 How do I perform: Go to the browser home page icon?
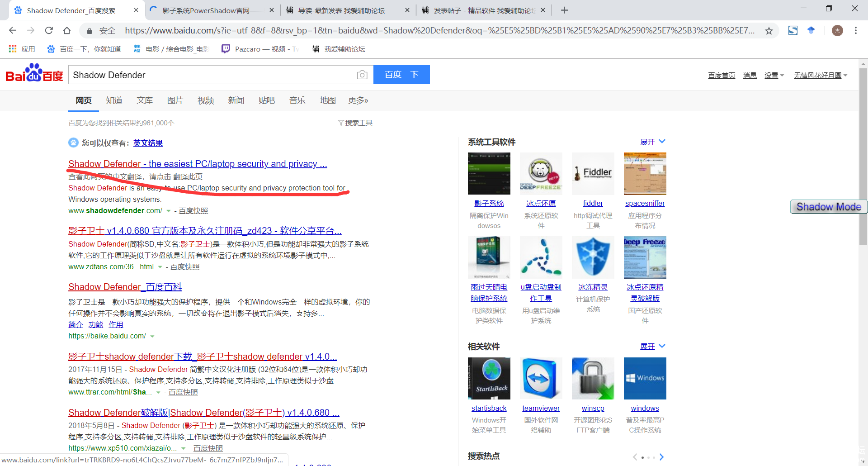(x=67, y=31)
